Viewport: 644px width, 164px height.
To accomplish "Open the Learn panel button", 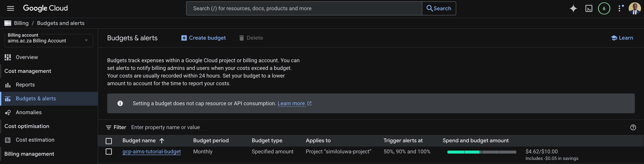I will [x=622, y=38].
